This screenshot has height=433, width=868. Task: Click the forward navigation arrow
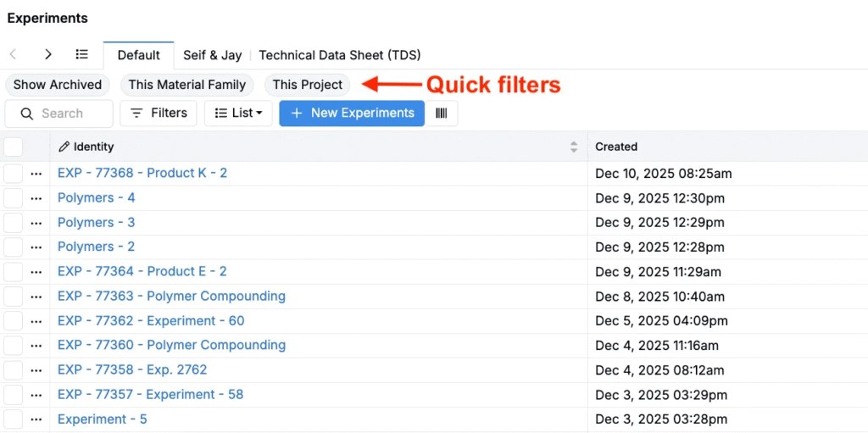point(48,55)
